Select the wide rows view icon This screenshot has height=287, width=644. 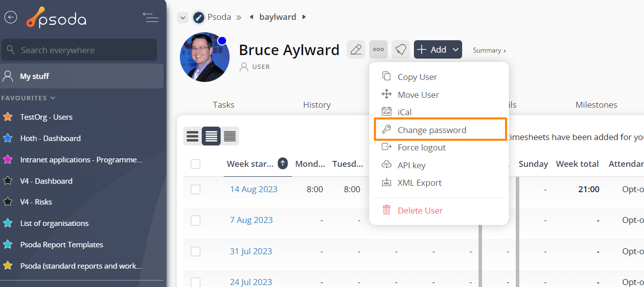[193, 136]
